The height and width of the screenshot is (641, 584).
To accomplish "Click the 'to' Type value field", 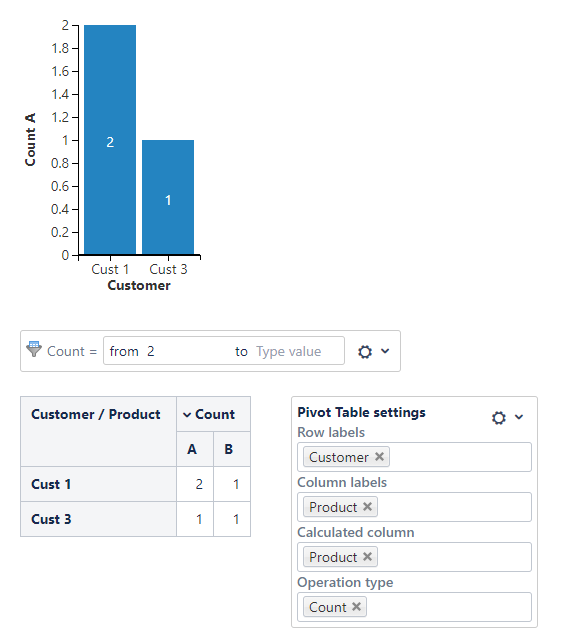I will [x=298, y=351].
